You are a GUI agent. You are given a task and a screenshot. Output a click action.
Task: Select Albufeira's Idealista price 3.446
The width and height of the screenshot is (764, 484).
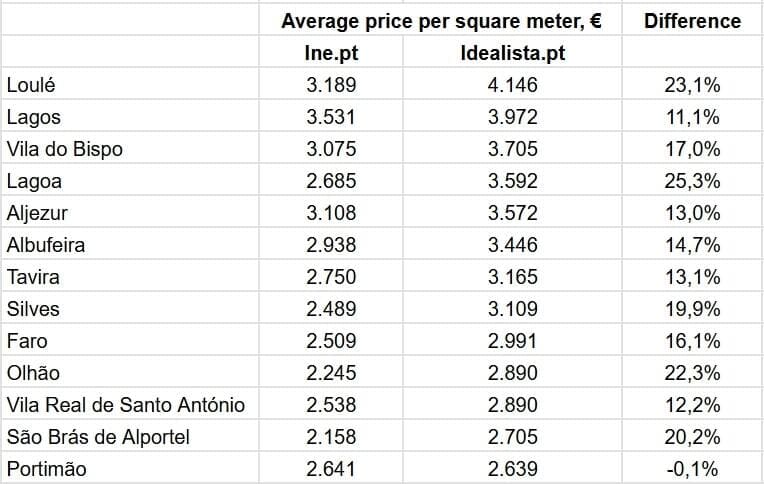click(513, 245)
